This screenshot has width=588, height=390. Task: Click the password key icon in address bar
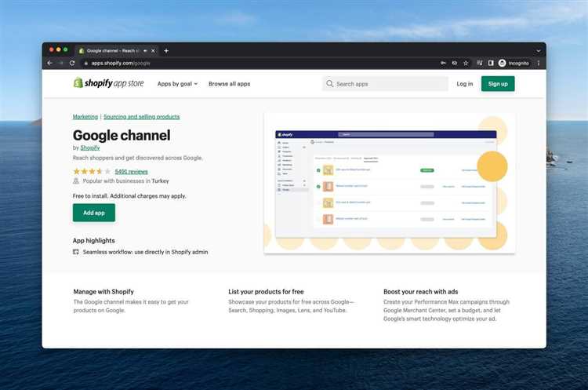click(x=443, y=63)
